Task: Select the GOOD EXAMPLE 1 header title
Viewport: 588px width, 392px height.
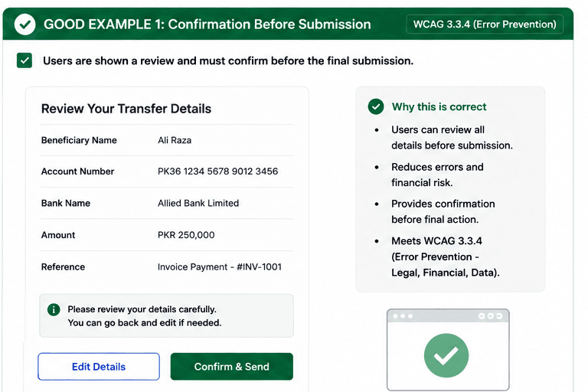Action: coord(207,24)
